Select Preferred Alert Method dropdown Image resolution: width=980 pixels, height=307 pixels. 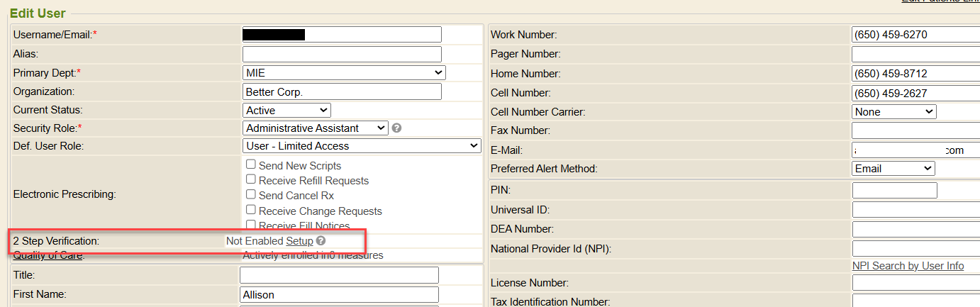point(893,168)
